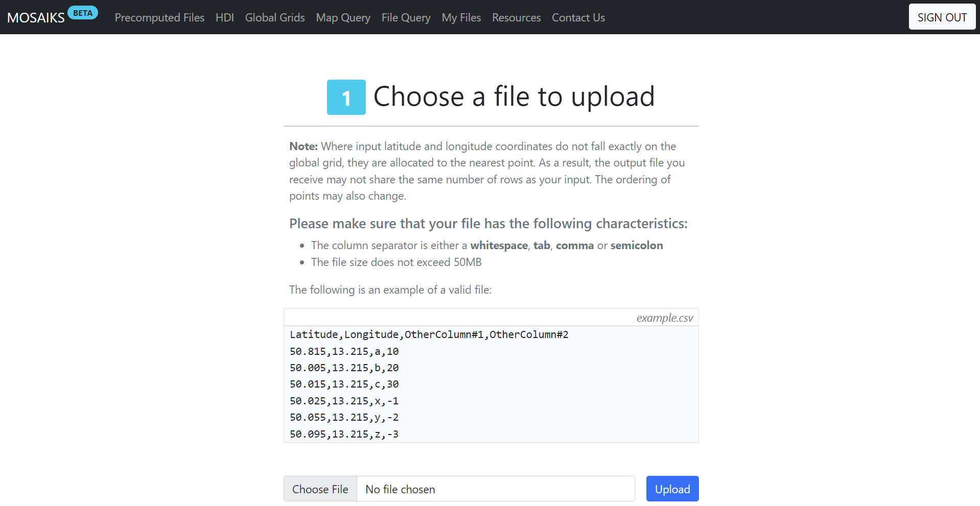
Task: Click the bold 'Note:' label
Action: pyautogui.click(x=304, y=147)
